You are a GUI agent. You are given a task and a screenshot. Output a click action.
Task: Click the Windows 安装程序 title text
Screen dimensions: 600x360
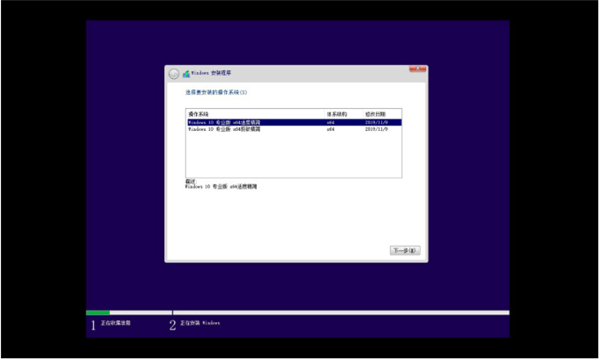click(211, 73)
